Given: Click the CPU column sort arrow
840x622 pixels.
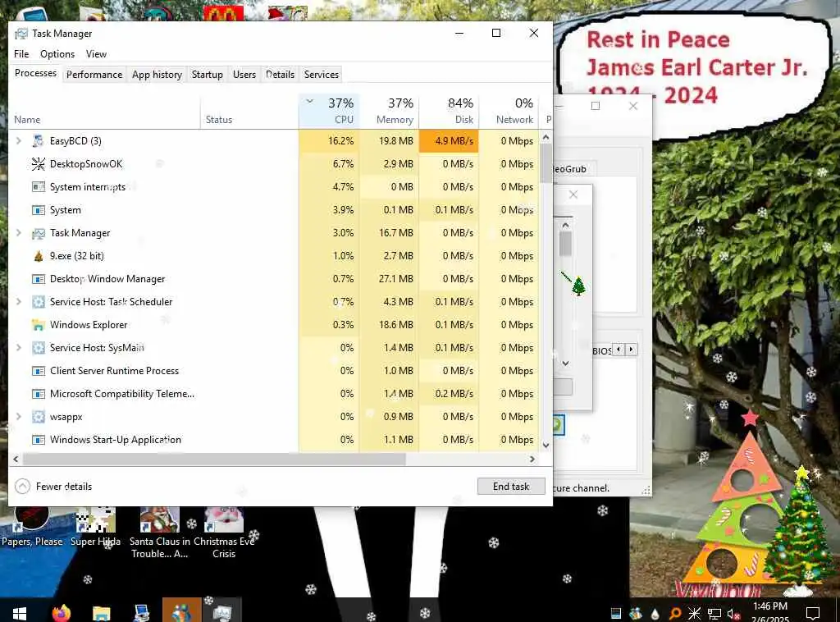Looking at the screenshot, I should (309, 101).
